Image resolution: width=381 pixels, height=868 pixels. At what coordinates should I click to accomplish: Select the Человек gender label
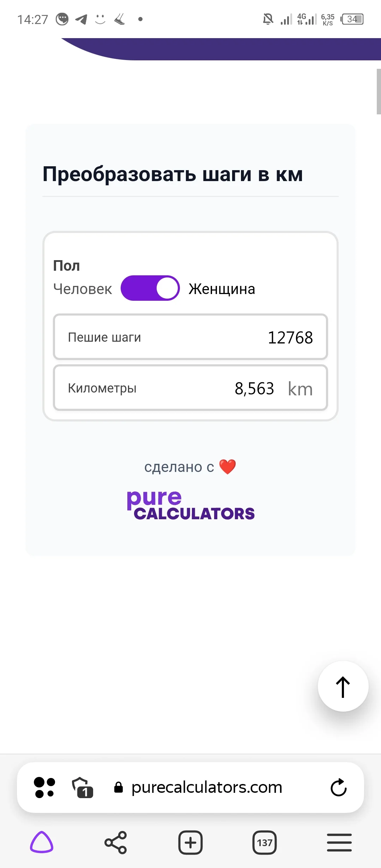click(x=83, y=289)
